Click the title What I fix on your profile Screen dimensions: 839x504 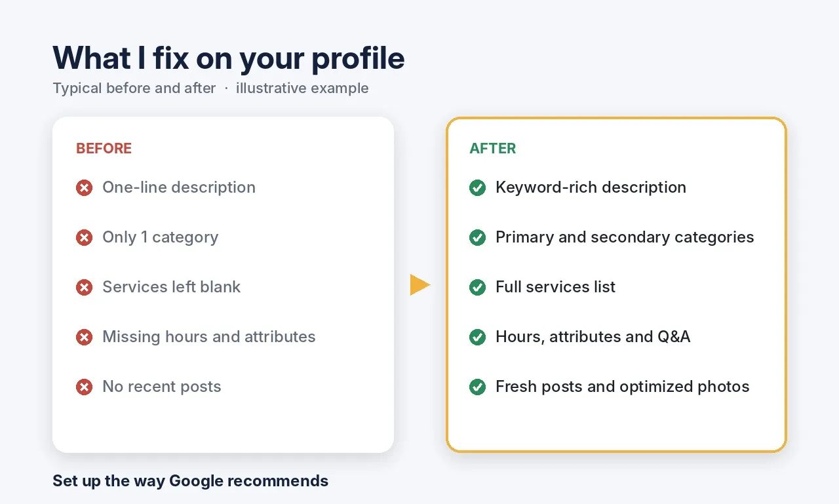pyautogui.click(x=229, y=58)
